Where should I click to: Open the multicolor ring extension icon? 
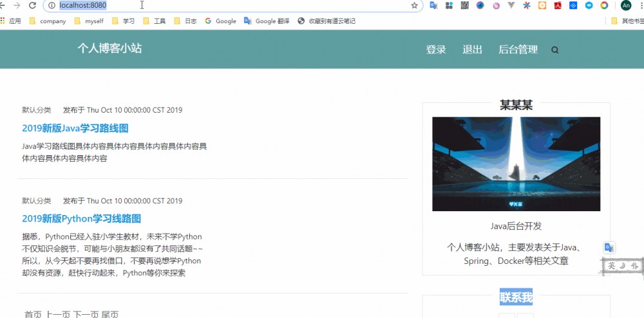pyautogui.click(x=604, y=5)
